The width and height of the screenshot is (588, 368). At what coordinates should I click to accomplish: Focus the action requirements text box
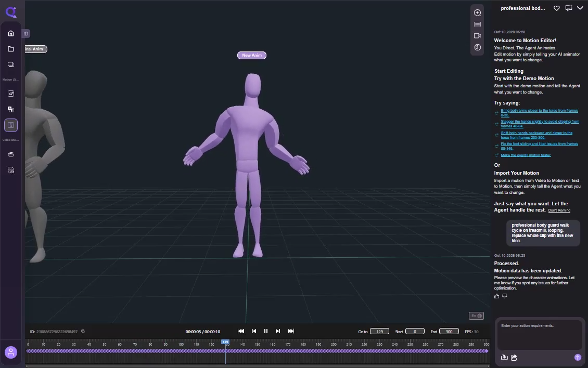tap(540, 335)
